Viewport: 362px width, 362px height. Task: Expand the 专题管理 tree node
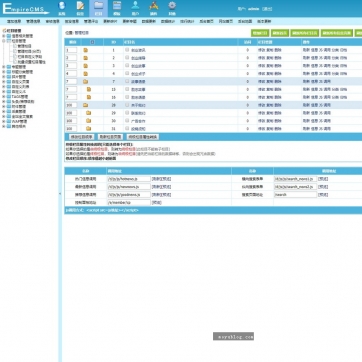click(x=4, y=67)
